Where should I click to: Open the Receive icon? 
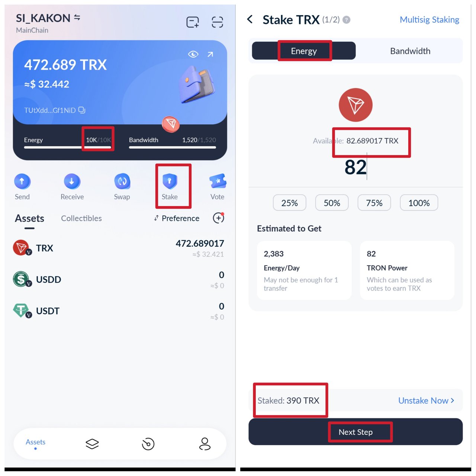(x=72, y=181)
